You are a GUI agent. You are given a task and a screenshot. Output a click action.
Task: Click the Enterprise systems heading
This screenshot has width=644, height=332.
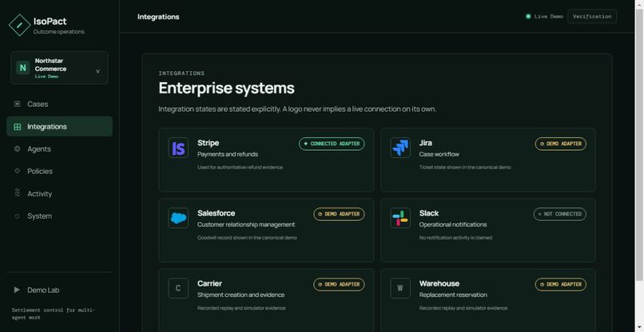coord(226,89)
